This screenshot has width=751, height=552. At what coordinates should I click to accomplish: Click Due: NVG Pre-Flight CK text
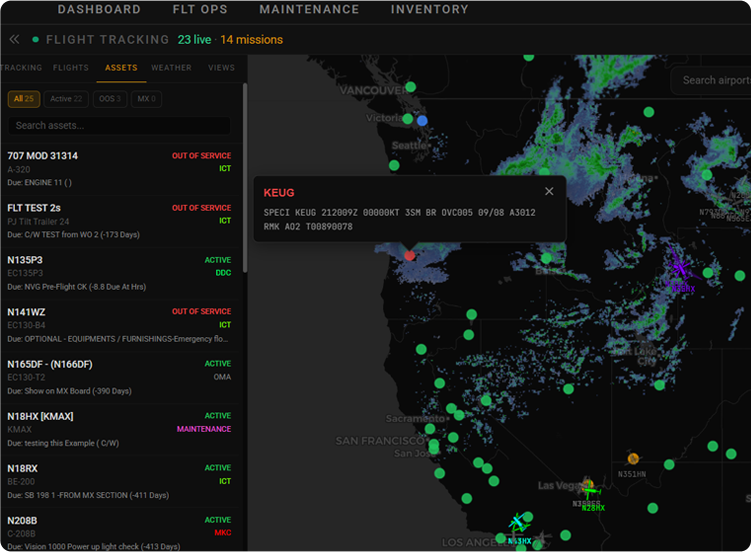pos(77,287)
